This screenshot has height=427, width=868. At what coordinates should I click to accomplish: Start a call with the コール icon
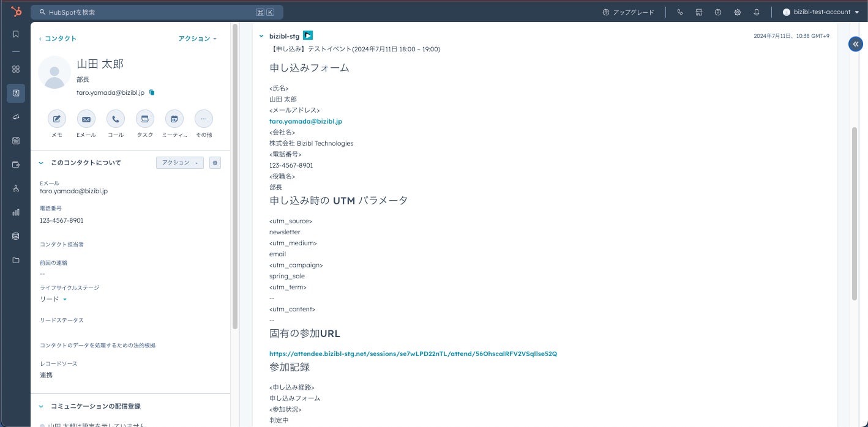coord(116,119)
